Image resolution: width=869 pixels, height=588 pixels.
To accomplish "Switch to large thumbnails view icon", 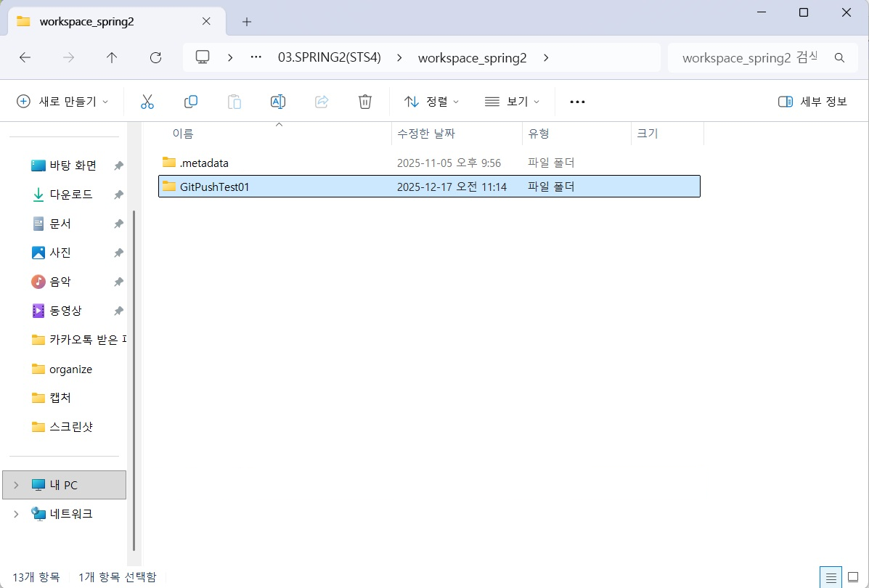I will pyautogui.click(x=853, y=577).
